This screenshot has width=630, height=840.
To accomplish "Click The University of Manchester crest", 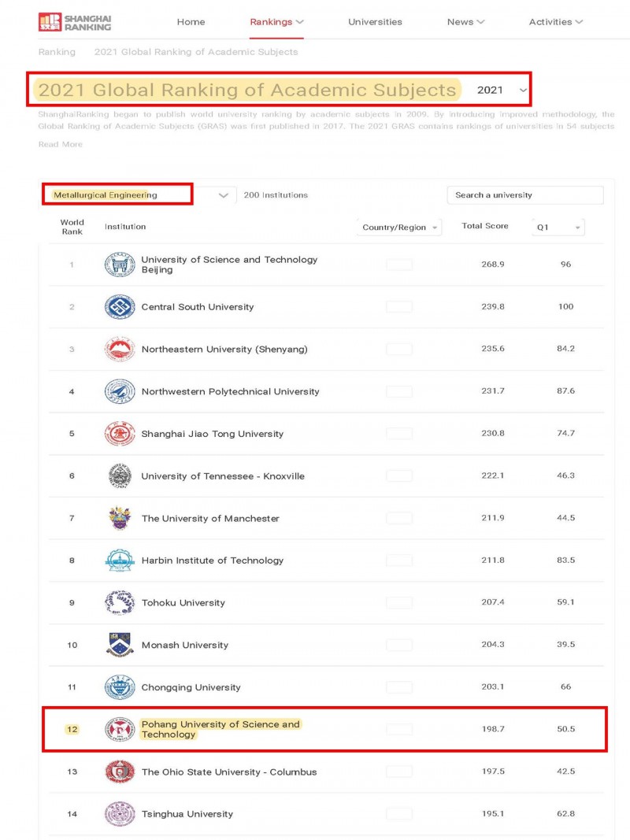I will click(120, 518).
